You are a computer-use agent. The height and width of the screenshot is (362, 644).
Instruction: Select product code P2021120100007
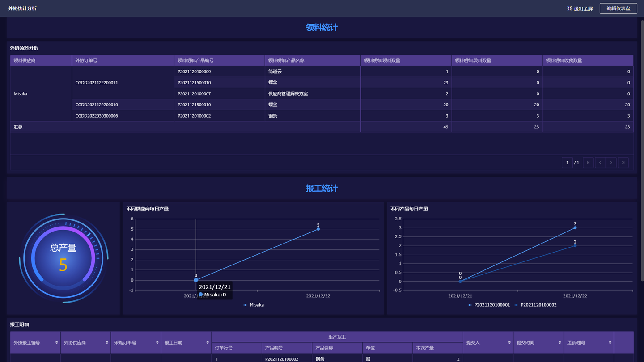coord(219,93)
